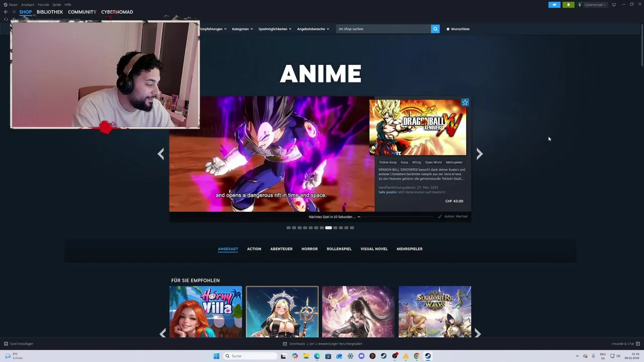Screen dimensions: 644x362
Task: Select the ACTION category tab
Action: (x=254, y=249)
